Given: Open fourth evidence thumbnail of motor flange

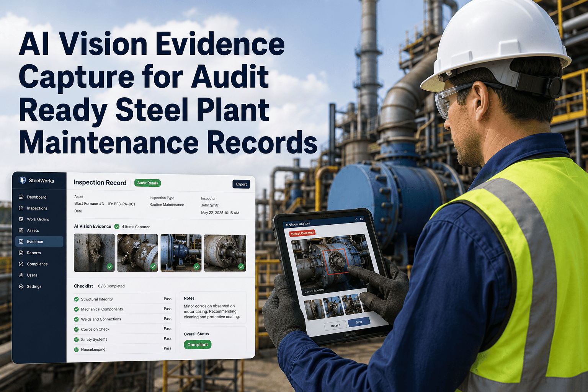Looking at the screenshot, I should click(x=225, y=253).
